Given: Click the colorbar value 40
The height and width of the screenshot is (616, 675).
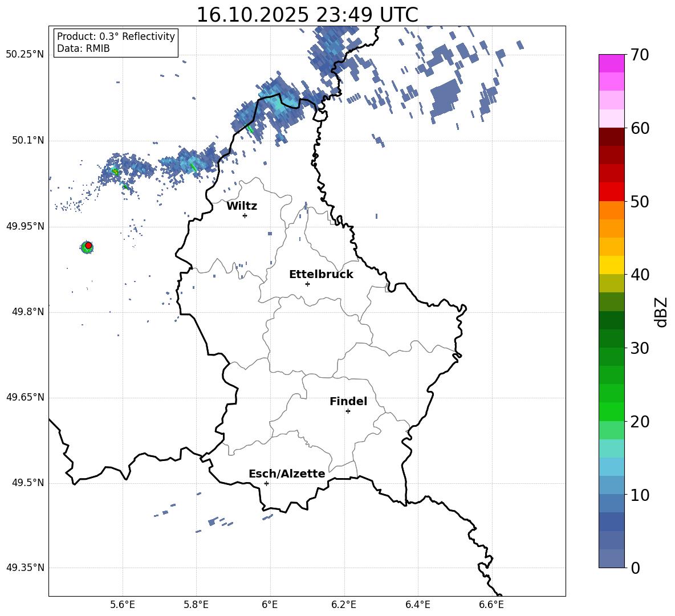Looking at the screenshot, I should click(640, 275).
